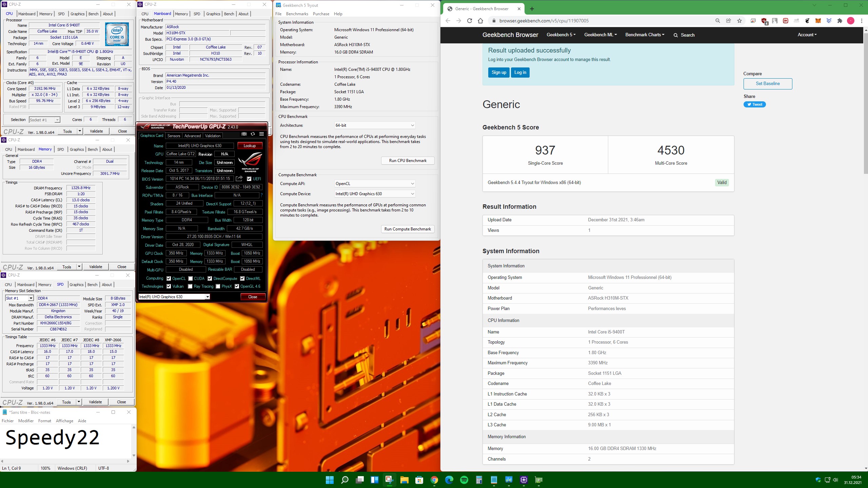868x488 pixels.
Task: Open the Affichage menu in Bloc-notes
Action: (x=64, y=421)
